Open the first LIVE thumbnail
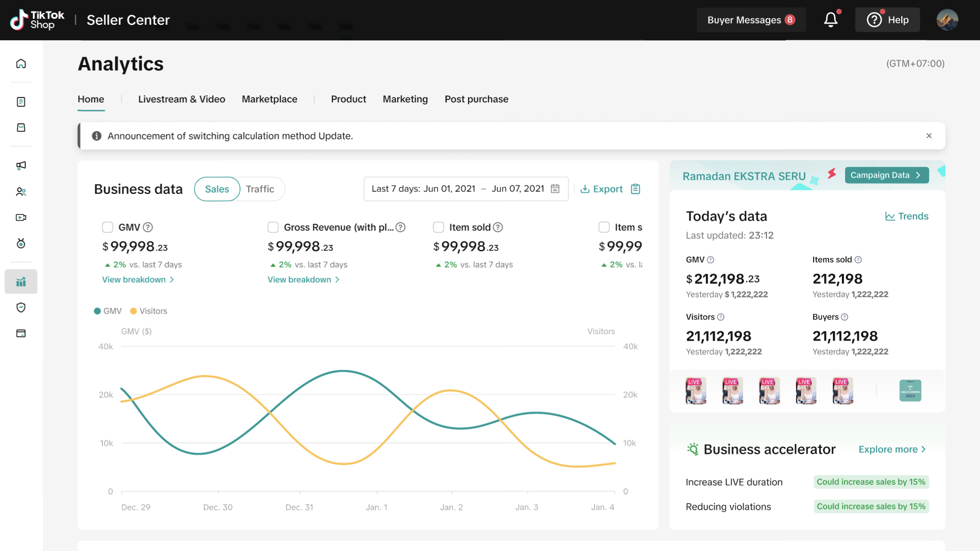 point(696,391)
